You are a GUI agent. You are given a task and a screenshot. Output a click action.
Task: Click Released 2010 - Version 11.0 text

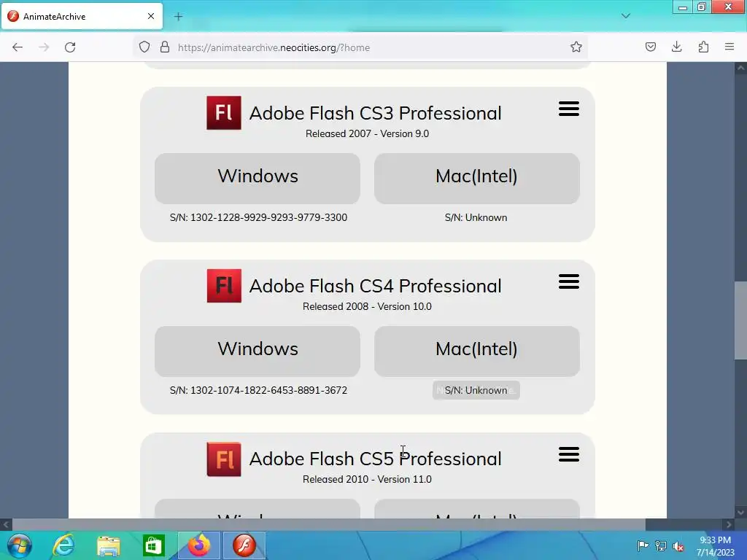tap(368, 480)
